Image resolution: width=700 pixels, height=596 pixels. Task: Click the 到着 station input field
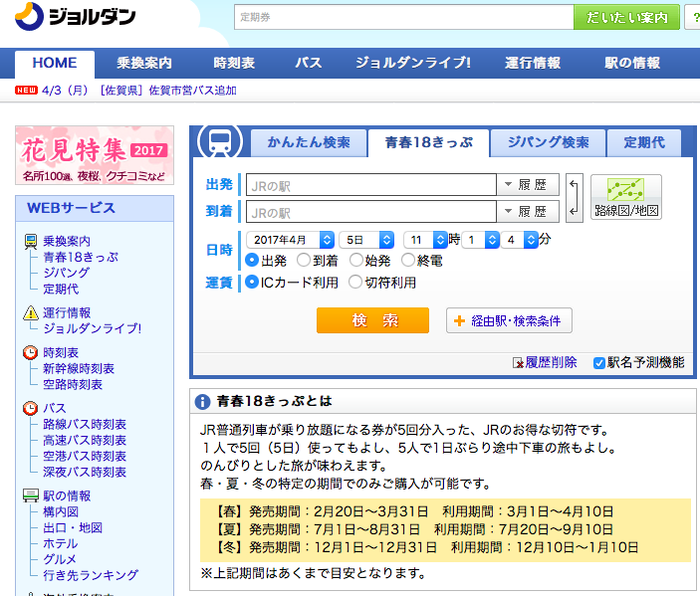(x=371, y=212)
